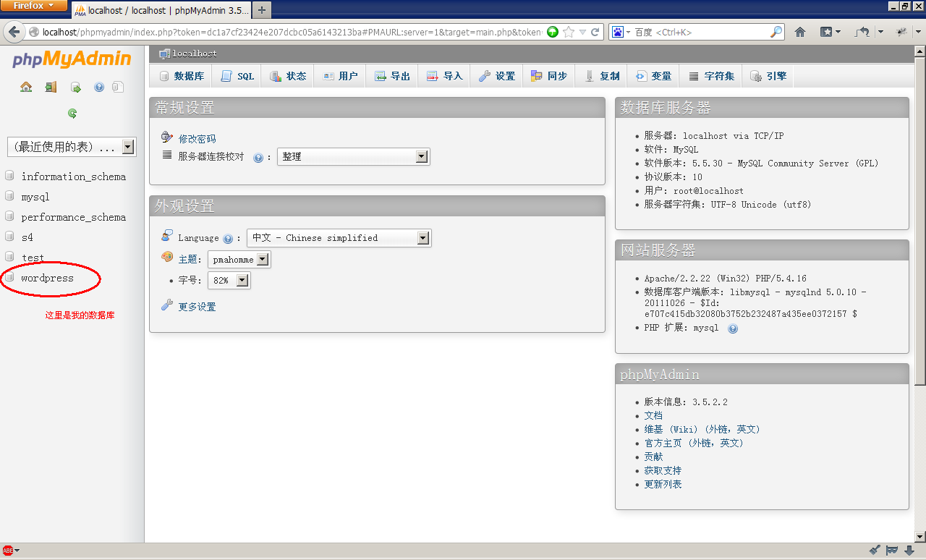Open phpMyAdmin documentation blue question icon
Screen dimensions: 926x560
pos(99,87)
